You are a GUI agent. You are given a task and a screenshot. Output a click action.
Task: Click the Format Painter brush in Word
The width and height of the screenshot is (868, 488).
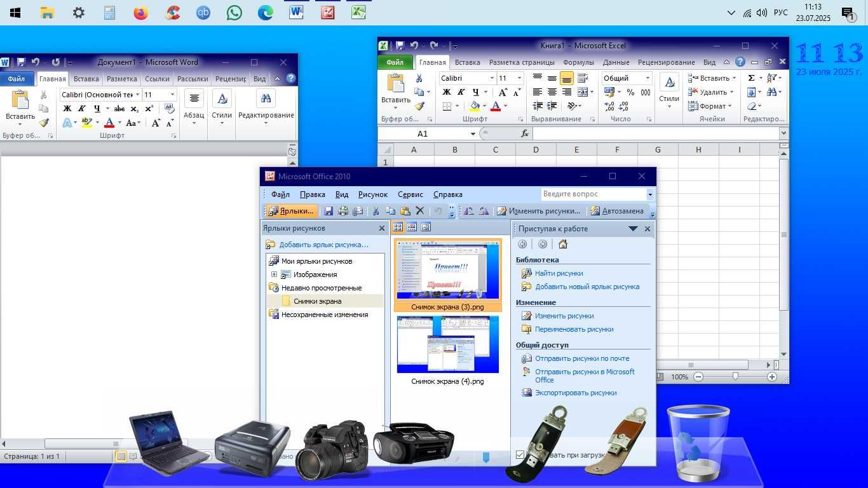[44, 123]
